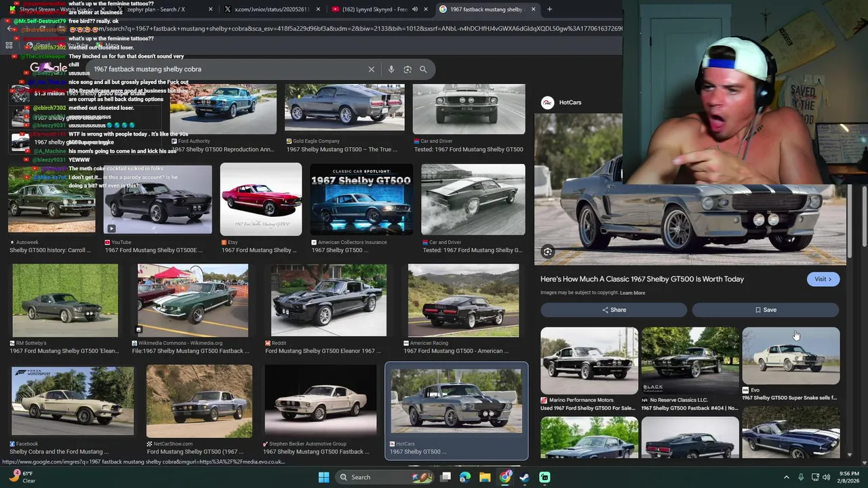The width and height of the screenshot is (868, 488).
Task: Open Windows Start menu
Action: click(323, 477)
